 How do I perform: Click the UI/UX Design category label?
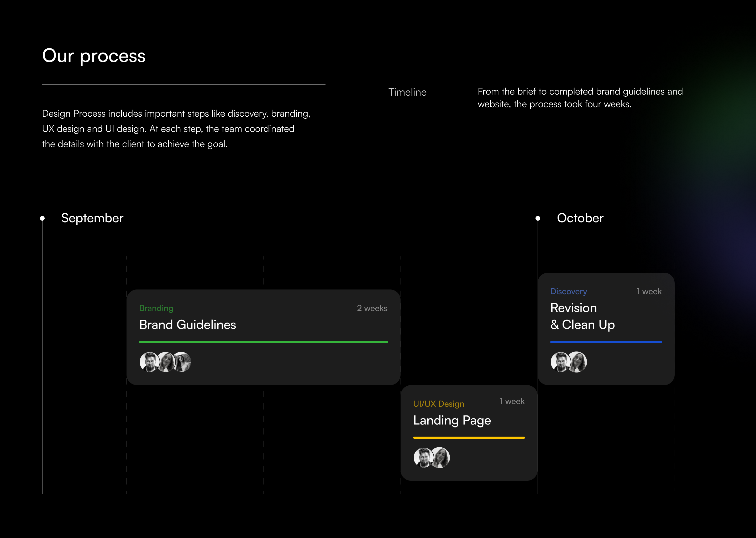click(439, 404)
